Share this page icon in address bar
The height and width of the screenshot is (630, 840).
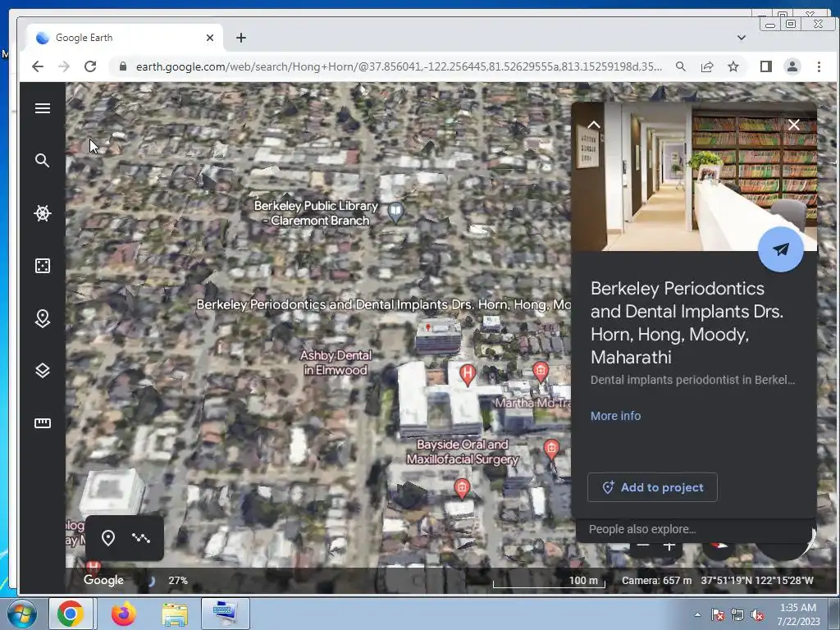(x=707, y=66)
